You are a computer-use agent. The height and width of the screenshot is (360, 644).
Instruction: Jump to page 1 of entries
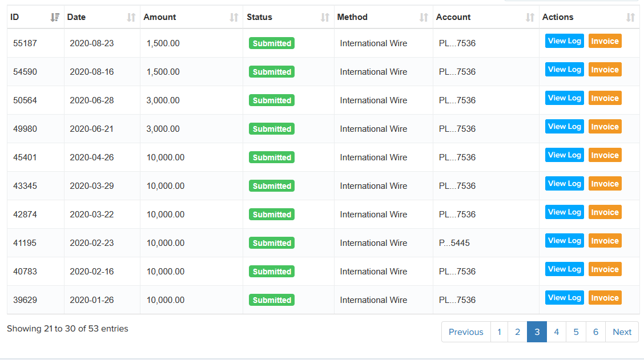tap(500, 332)
